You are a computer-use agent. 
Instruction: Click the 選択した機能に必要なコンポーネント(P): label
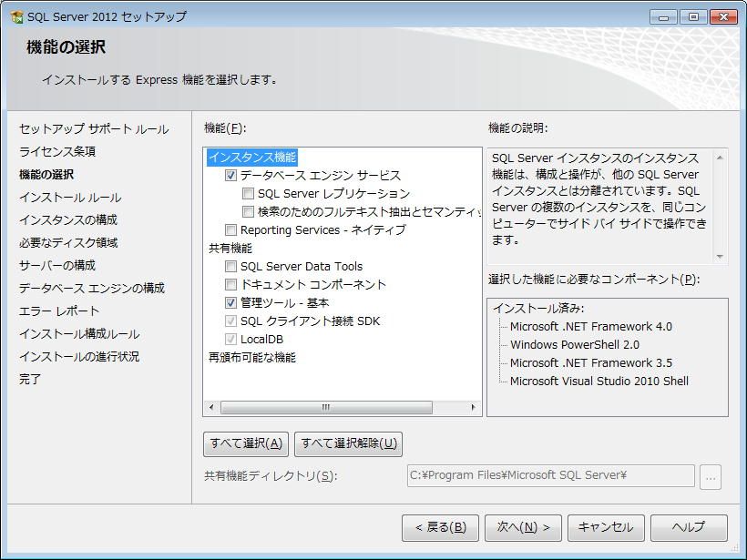pyautogui.click(x=594, y=280)
